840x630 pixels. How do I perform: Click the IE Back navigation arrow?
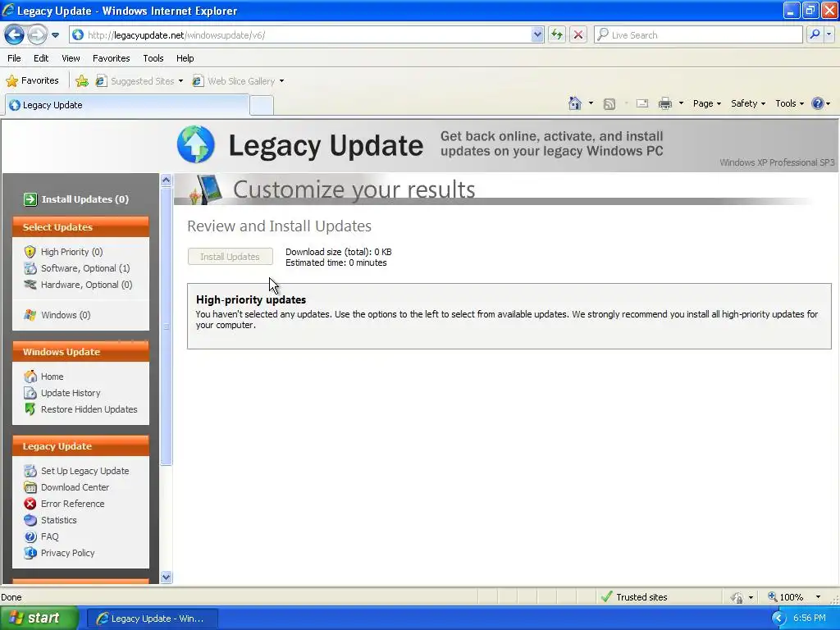(x=15, y=35)
